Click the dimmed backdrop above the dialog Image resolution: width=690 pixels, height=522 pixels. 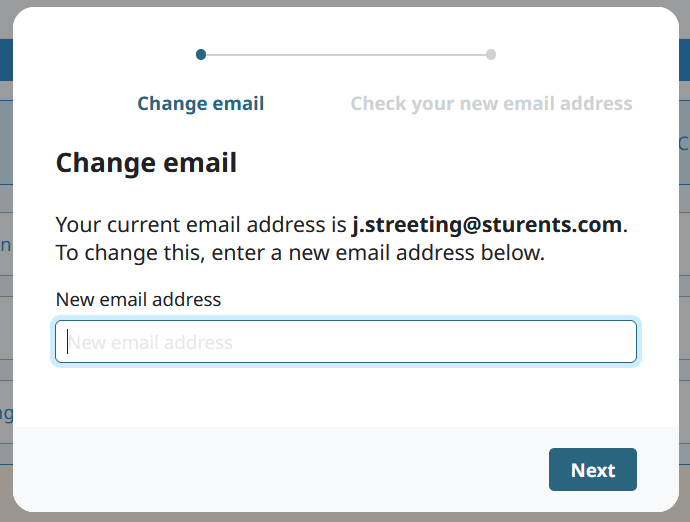pos(345,3)
